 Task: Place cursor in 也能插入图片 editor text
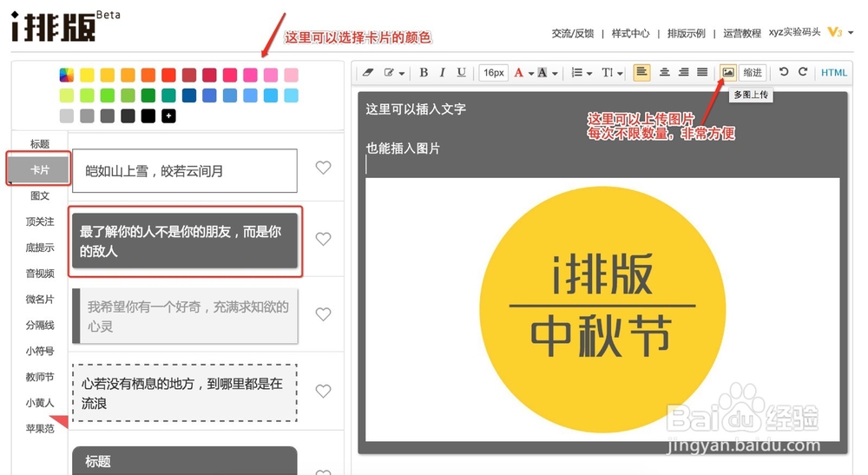pyautogui.click(x=403, y=148)
